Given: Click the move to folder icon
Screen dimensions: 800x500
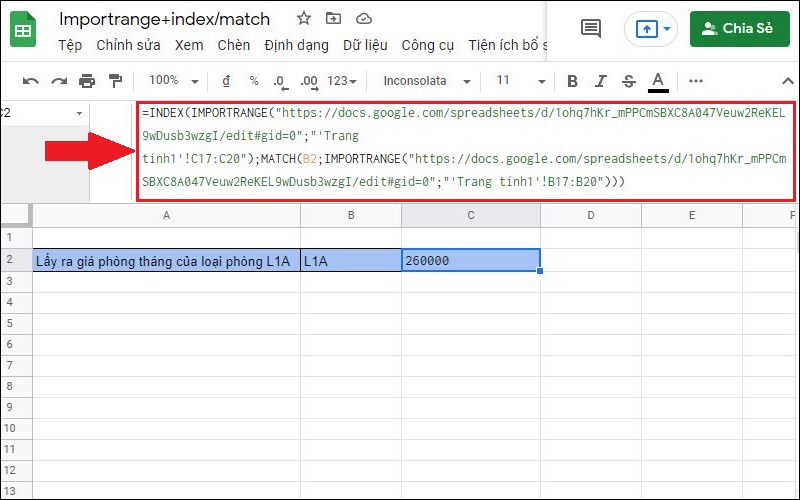Looking at the screenshot, I should [x=333, y=19].
